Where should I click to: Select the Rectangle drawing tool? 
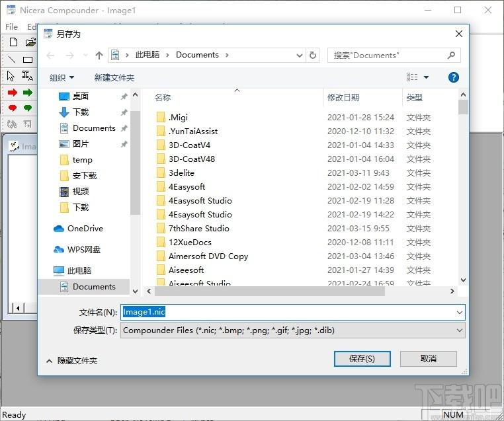click(28, 59)
